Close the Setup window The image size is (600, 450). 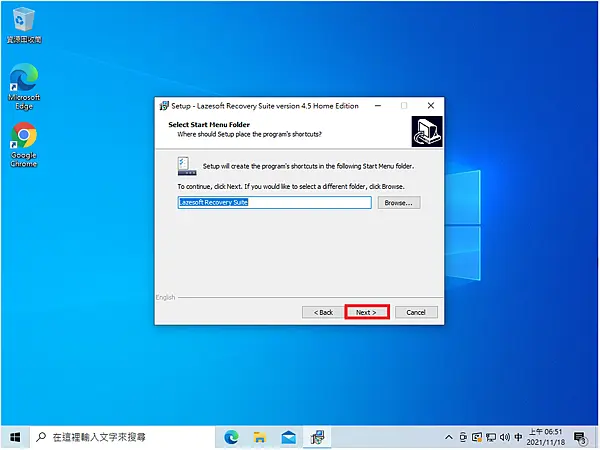tap(431, 106)
